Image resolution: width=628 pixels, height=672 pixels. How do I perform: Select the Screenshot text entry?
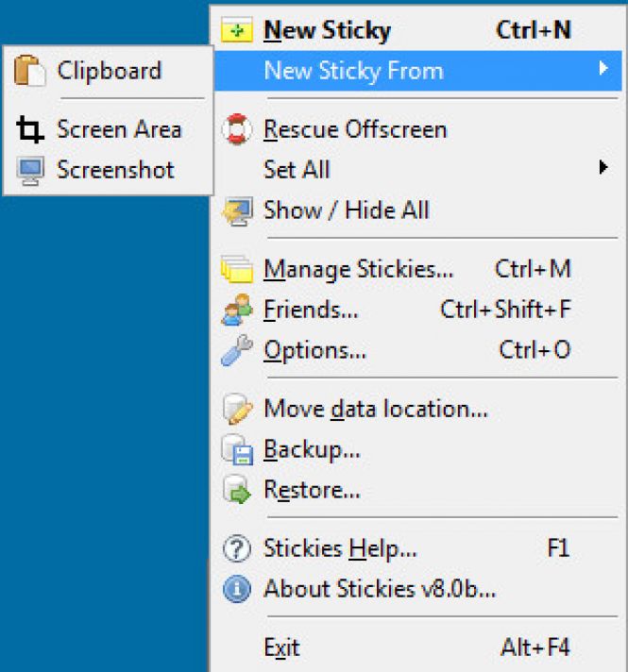(115, 170)
